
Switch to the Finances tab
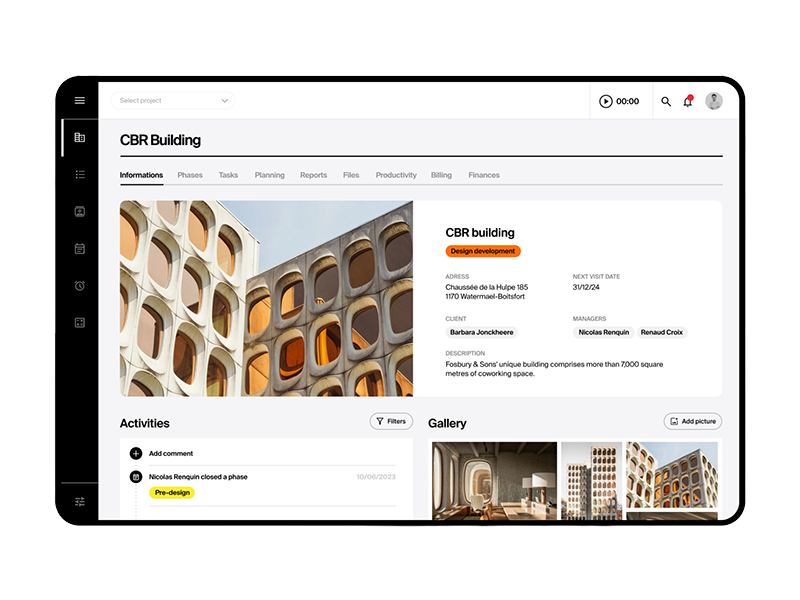484,175
